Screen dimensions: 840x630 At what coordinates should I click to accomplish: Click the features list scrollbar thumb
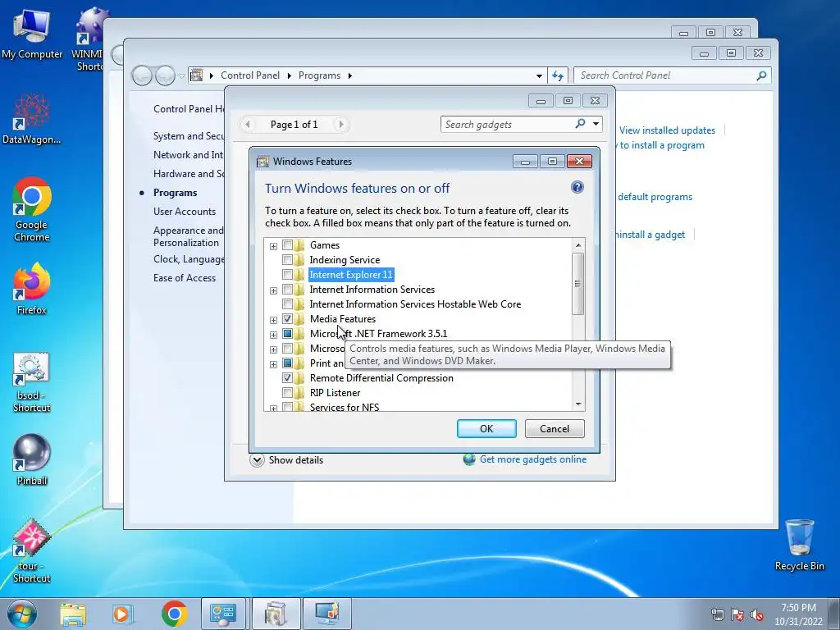click(577, 283)
